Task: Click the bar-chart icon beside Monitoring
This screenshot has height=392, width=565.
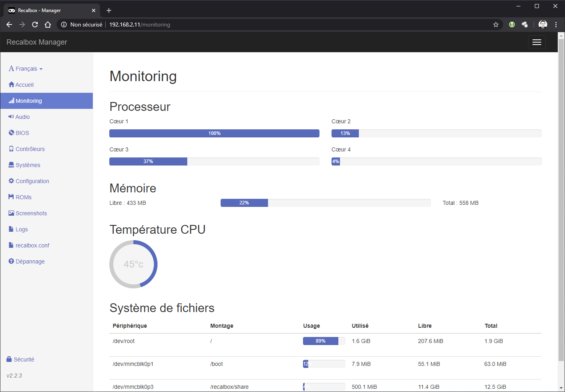Action: coord(11,101)
